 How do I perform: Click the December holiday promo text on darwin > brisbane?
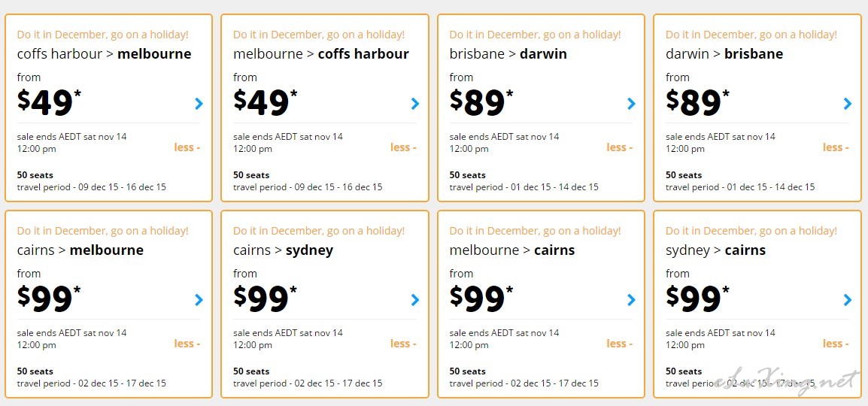pyautogui.click(x=751, y=35)
